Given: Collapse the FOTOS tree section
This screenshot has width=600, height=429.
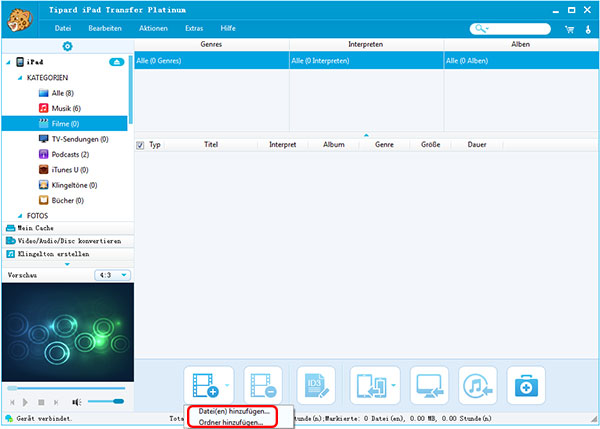Looking at the screenshot, I should pos(20,216).
